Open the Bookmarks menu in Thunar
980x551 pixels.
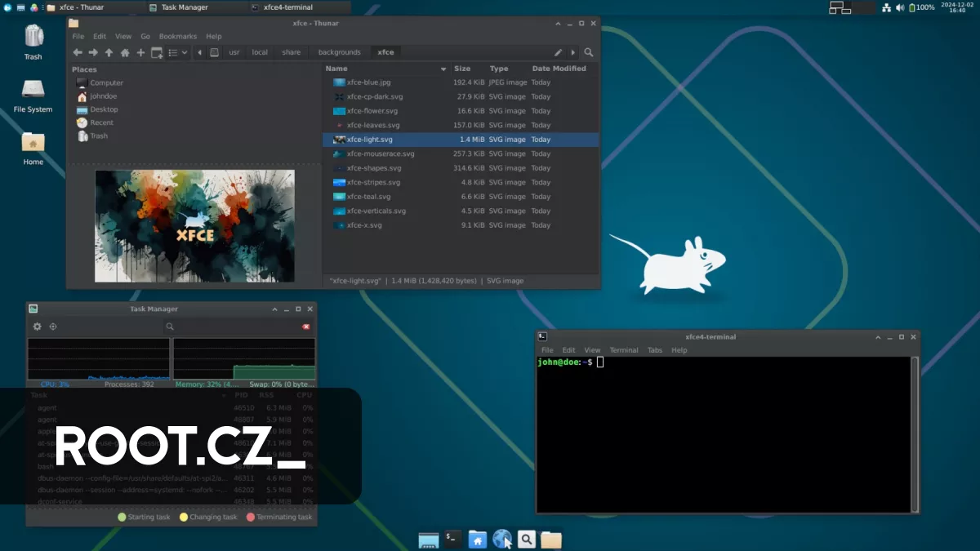point(177,36)
